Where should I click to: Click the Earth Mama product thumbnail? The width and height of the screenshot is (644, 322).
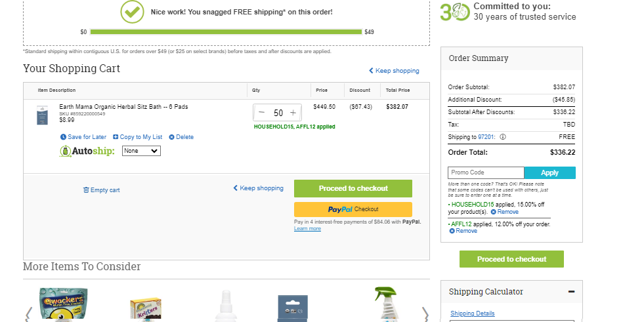point(42,115)
